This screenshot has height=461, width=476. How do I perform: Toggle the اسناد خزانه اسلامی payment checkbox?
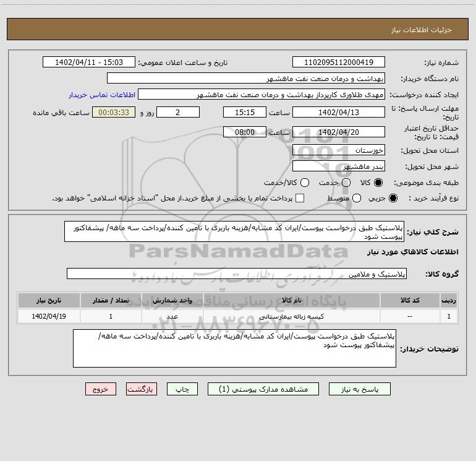(300, 198)
